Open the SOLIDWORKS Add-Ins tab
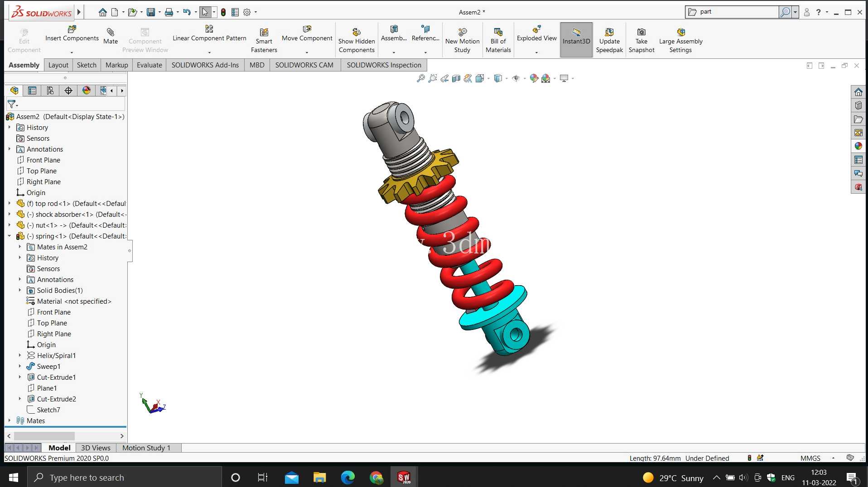Image resolution: width=868 pixels, height=487 pixels. tap(205, 65)
